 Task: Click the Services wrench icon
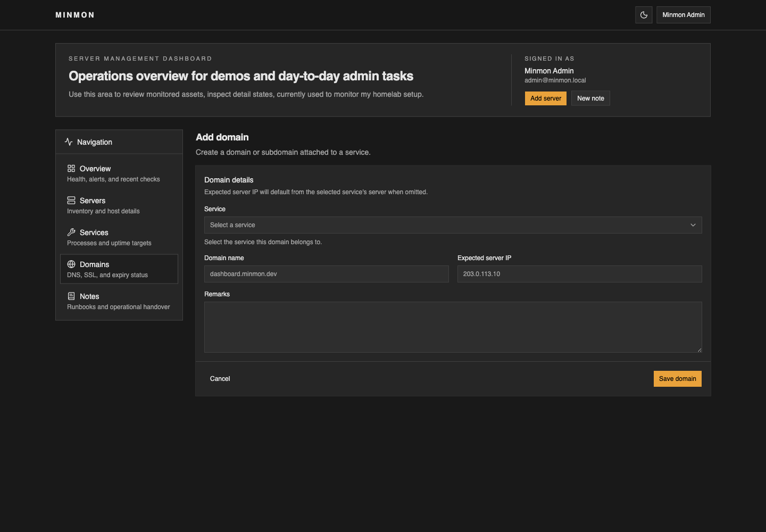71,232
